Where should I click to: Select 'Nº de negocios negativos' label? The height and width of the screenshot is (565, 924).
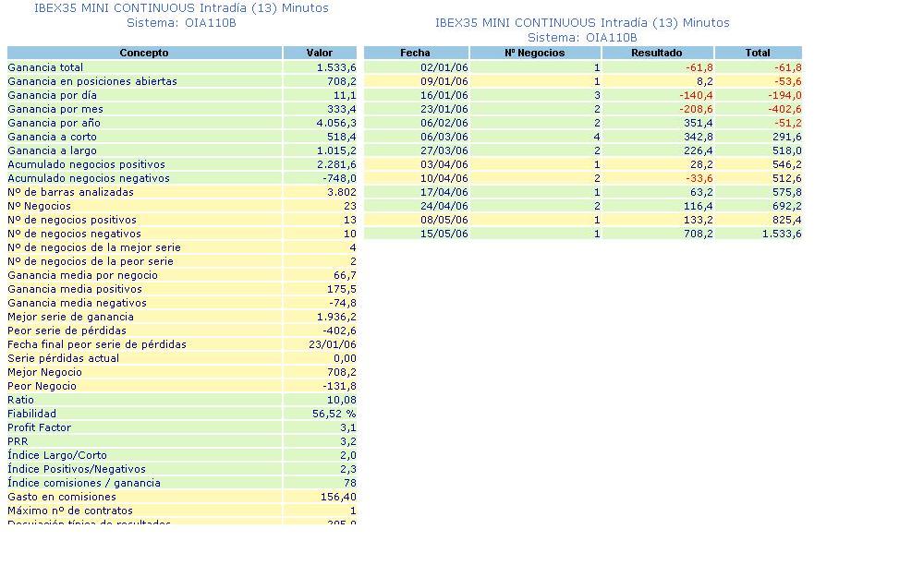click(x=75, y=234)
